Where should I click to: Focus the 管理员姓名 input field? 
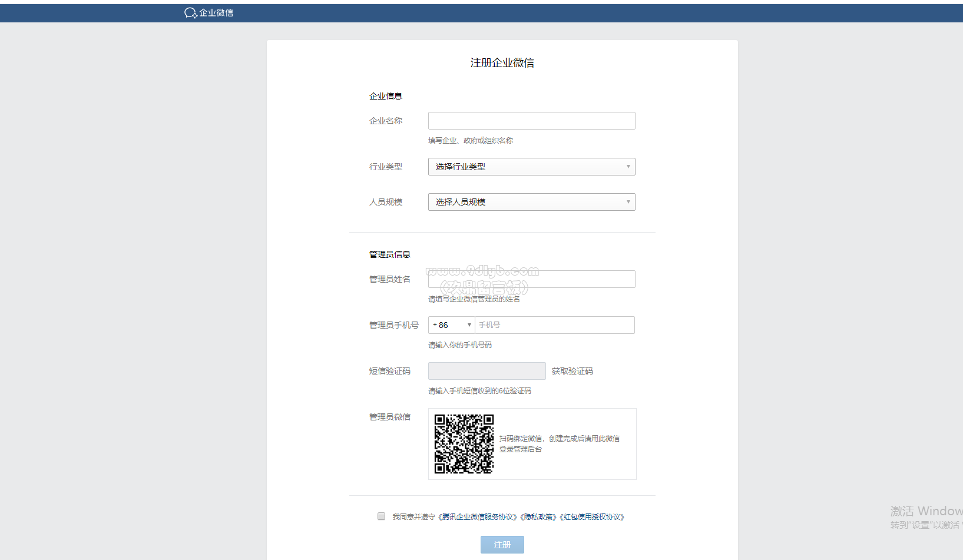(531, 279)
